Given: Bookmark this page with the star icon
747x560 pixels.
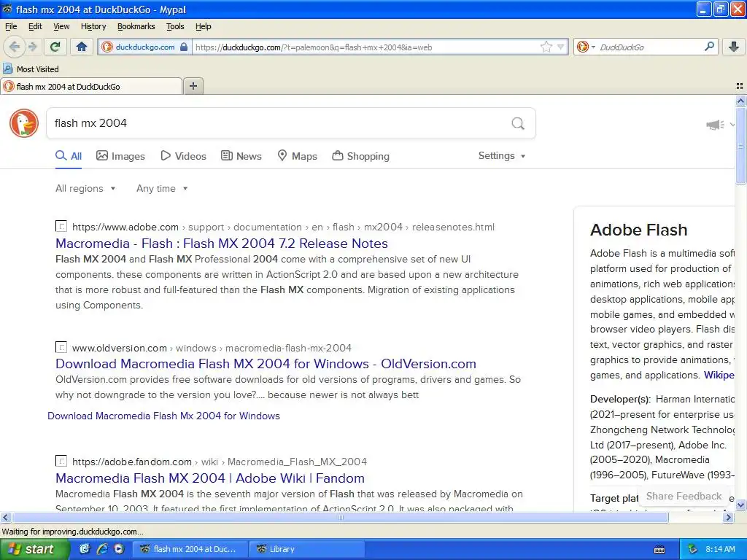Looking at the screenshot, I should pyautogui.click(x=546, y=47).
